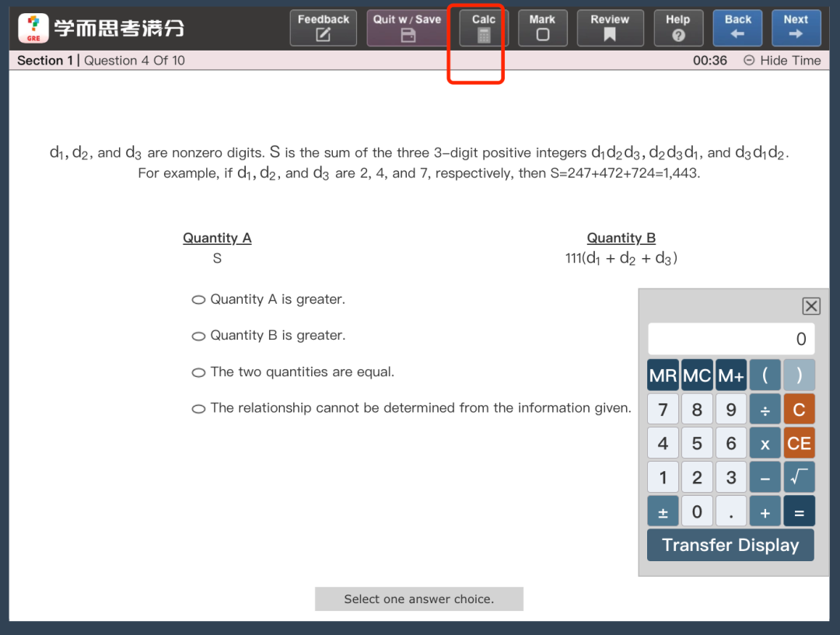This screenshot has height=635, width=840.
Task: Click the GRE app logo
Action: (x=33, y=28)
